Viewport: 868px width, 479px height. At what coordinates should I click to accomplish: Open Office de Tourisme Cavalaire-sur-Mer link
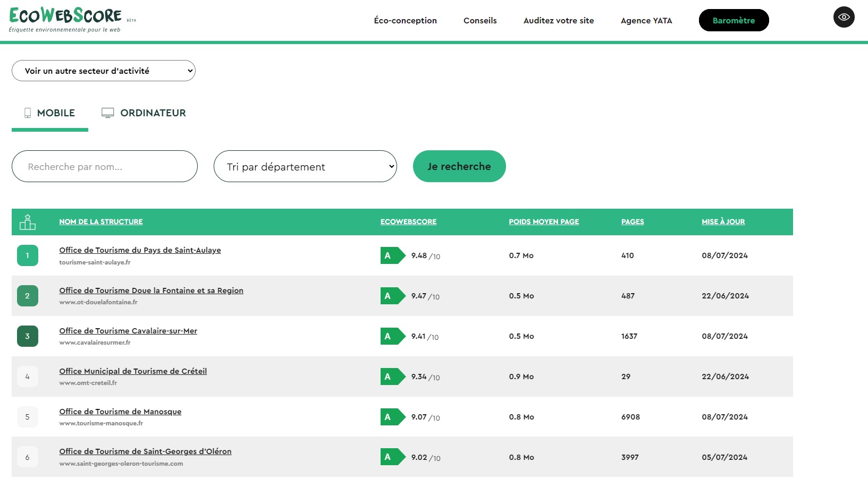(128, 331)
